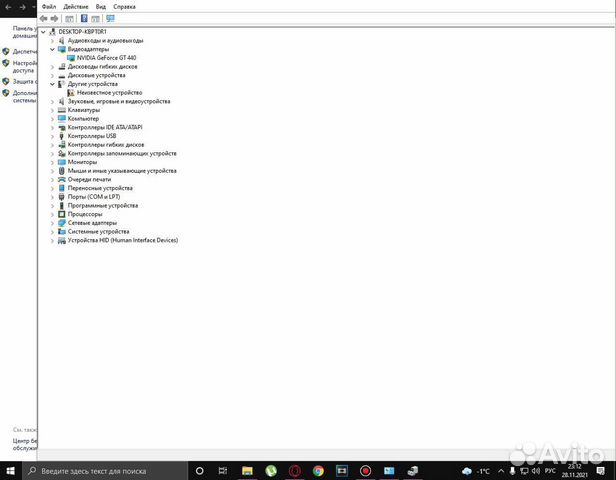The image size is (616, 480).
Task: Expand the Дисковые устройства category
Action: click(x=52, y=75)
